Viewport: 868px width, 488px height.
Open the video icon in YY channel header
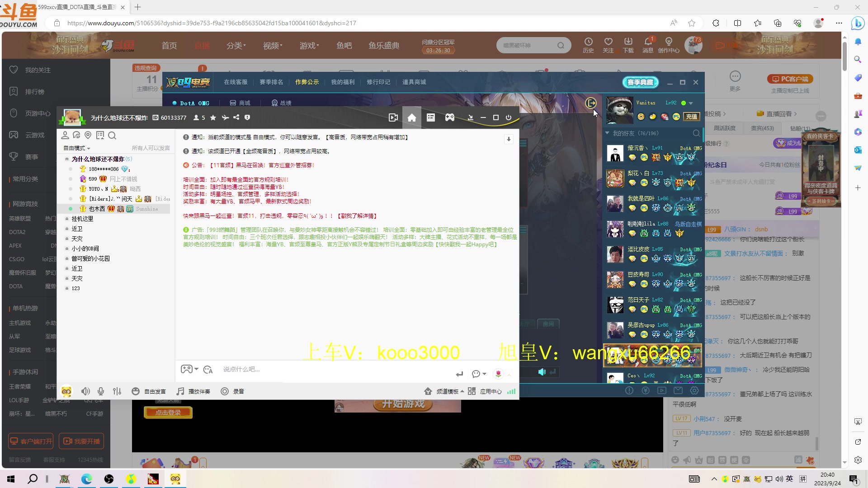pos(393,117)
